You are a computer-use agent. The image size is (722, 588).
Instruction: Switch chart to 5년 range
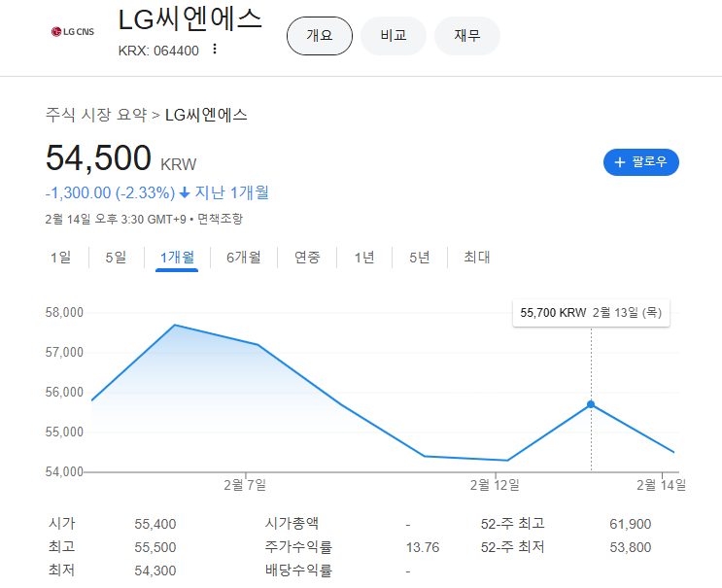[x=420, y=257]
